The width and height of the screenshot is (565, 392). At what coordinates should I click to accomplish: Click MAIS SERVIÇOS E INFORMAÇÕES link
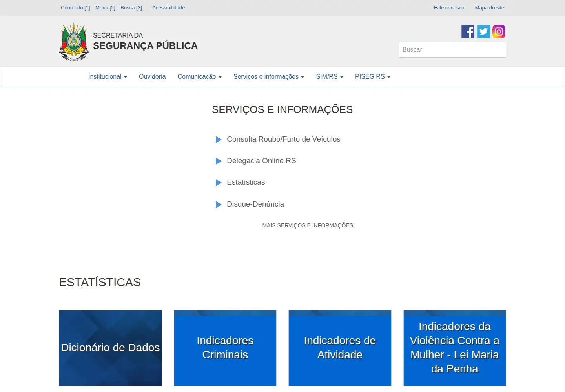click(x=308, y=225)
